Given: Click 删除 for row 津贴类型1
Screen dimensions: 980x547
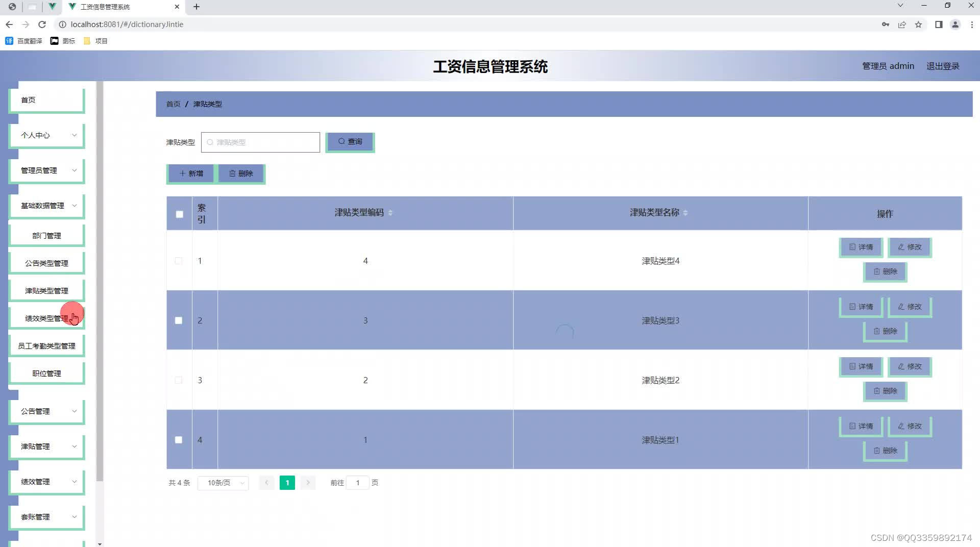Looking at the screenshot, I should (x=885, y=451).
